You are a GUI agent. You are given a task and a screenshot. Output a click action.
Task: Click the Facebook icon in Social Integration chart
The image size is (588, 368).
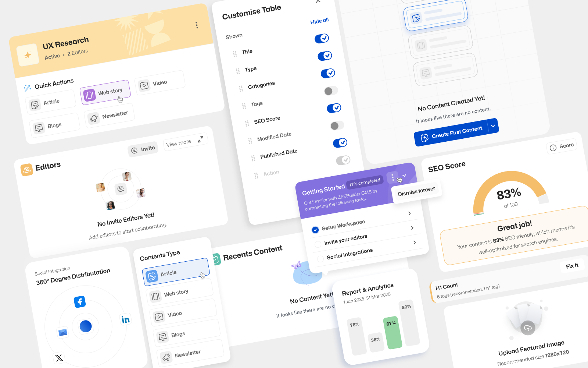pos(80,302)
